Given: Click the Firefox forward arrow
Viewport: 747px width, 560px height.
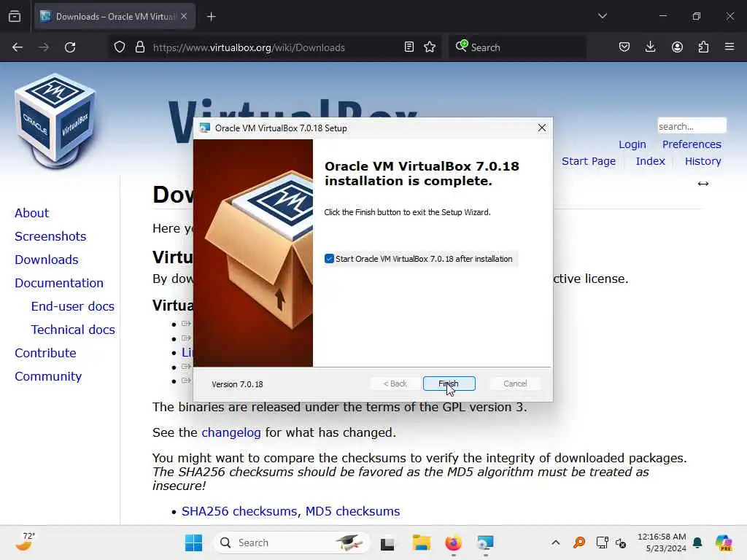Looking at the screenshot, I should click(44, 47).
